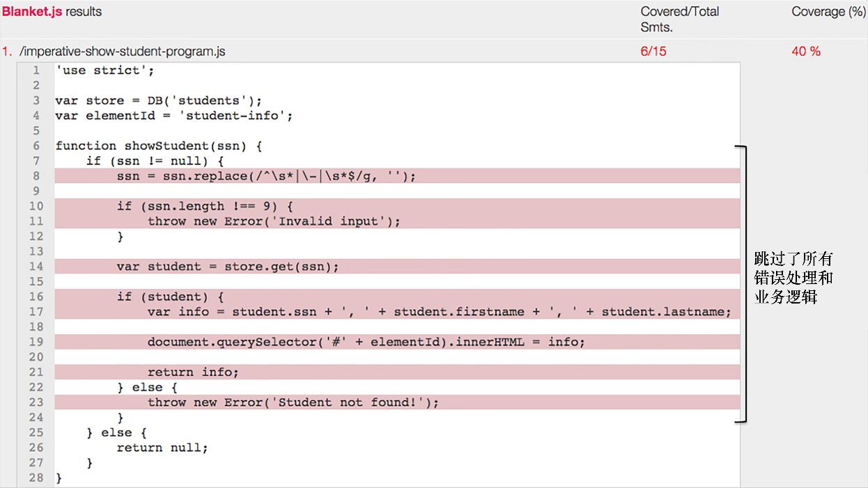Click the uncovered 'Invalid input' throw line
The height and width of the screenshot is (488, 868).
click(x=274, y=221)
